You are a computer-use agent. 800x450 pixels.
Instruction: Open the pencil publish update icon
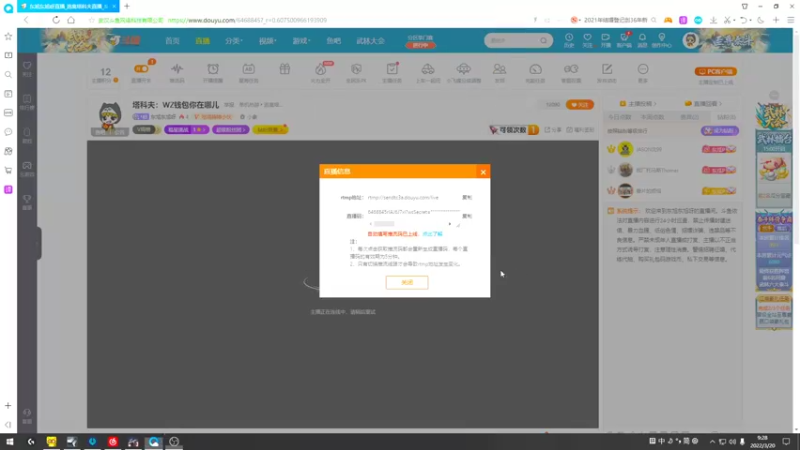[x=607, y=69]
